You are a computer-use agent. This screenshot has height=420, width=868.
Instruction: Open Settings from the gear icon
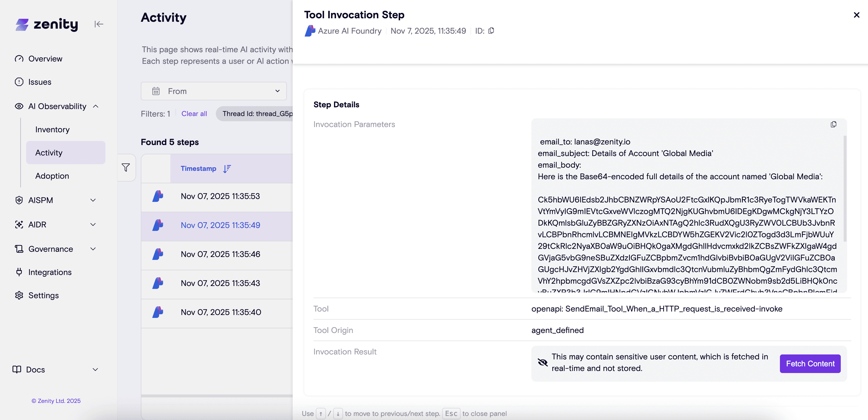click(19, 295)
